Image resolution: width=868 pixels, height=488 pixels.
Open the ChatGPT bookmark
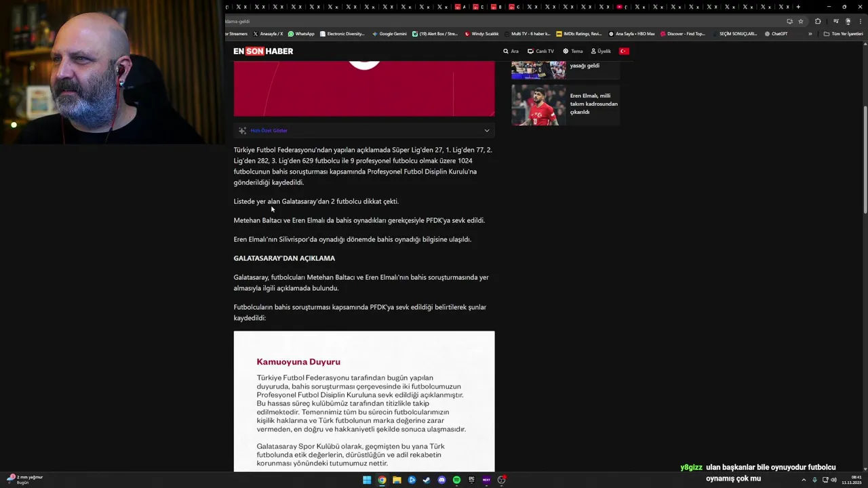click(x=776, y=34)
